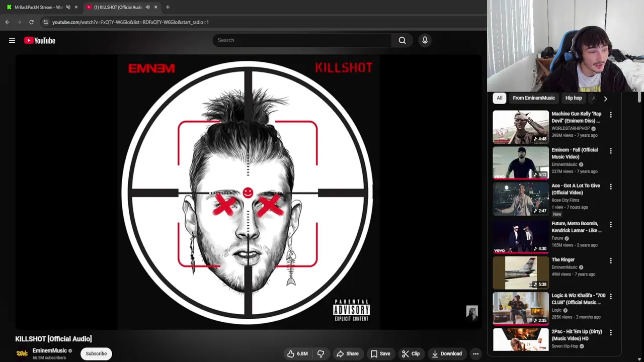Open The Ringer video thumbnail
Image resolution: width=644 pixels, height=362 pixels.
tap(521, 273)
